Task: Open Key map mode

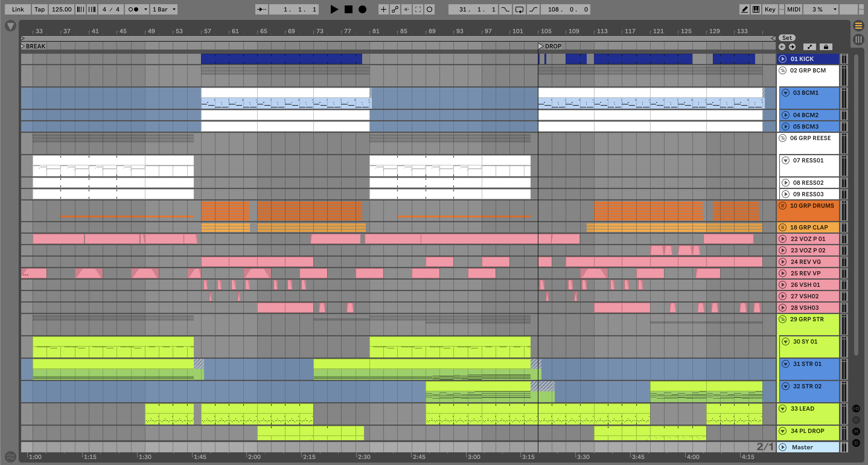Action: pos(770,9)
